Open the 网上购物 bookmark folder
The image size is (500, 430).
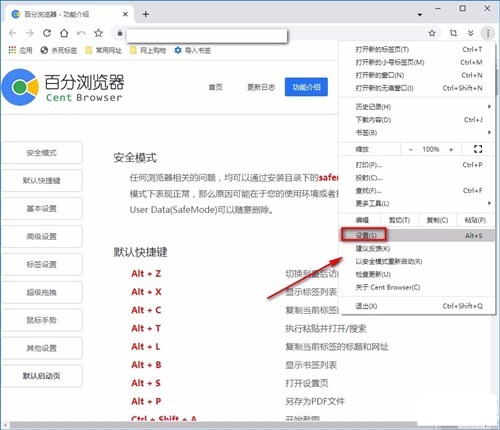pos(148,50)
